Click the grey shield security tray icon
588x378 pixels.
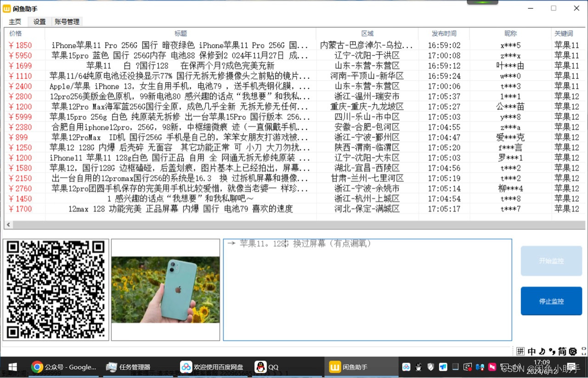431,367
